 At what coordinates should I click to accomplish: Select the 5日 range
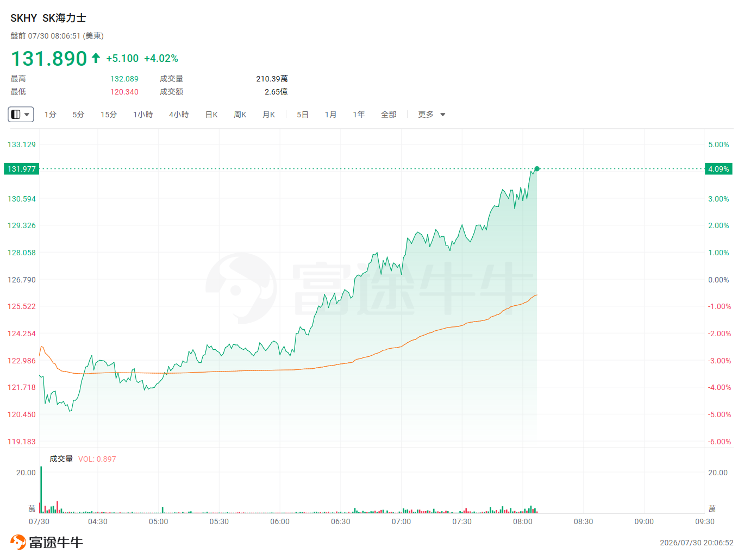pyautogui.click(x=303, y=115)
